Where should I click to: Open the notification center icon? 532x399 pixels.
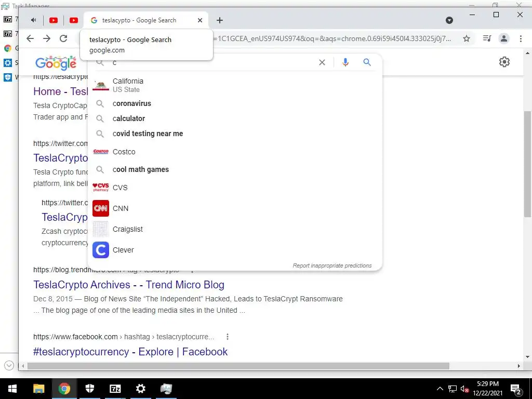pyautogui.click(x=516, y=389)
